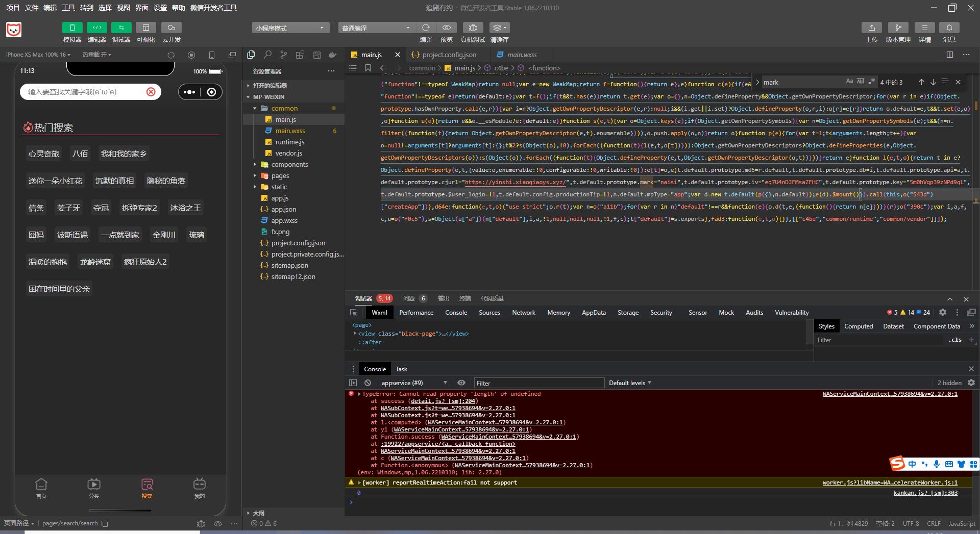Screen dimensions: 980x534
Task: Click the Upload icon in toolbar
Action: (x=871, y=28)
